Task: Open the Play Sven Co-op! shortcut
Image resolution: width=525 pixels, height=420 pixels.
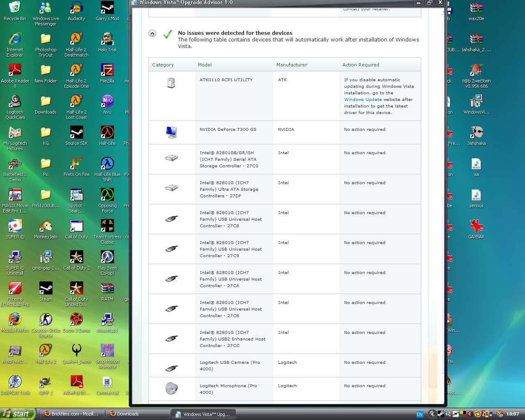Action: click(107, 263)
